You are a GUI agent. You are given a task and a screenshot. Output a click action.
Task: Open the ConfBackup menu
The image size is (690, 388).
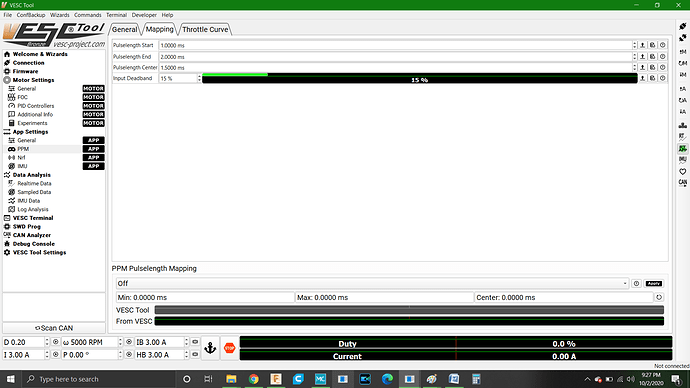coord(31,15)
